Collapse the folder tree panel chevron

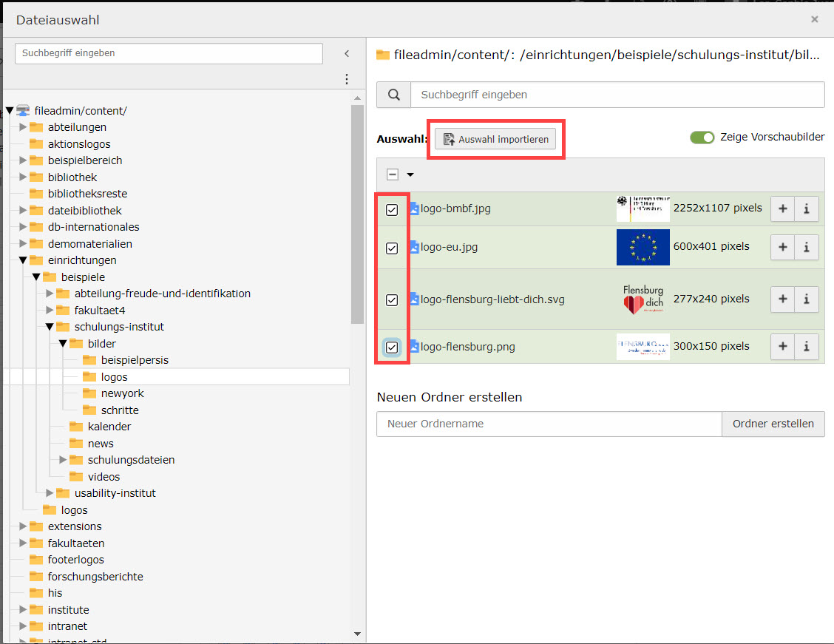tap(347, 53)
